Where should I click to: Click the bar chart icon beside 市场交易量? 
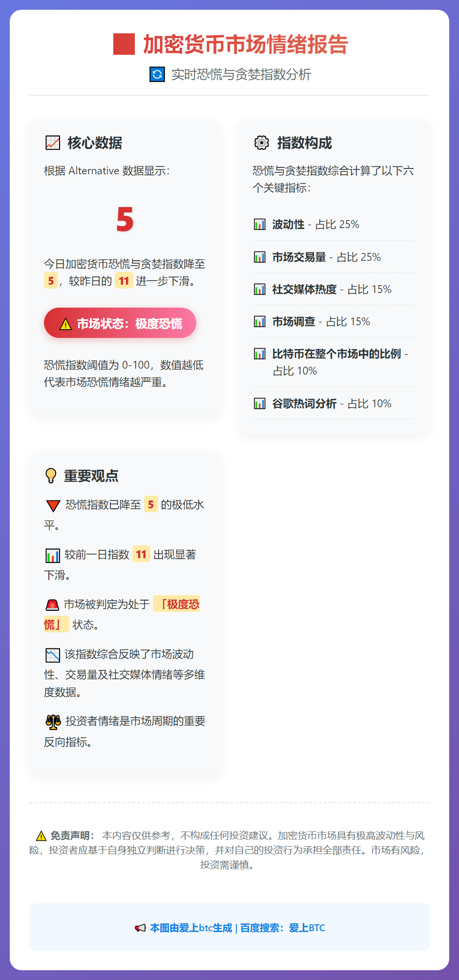tap(260, 257)
